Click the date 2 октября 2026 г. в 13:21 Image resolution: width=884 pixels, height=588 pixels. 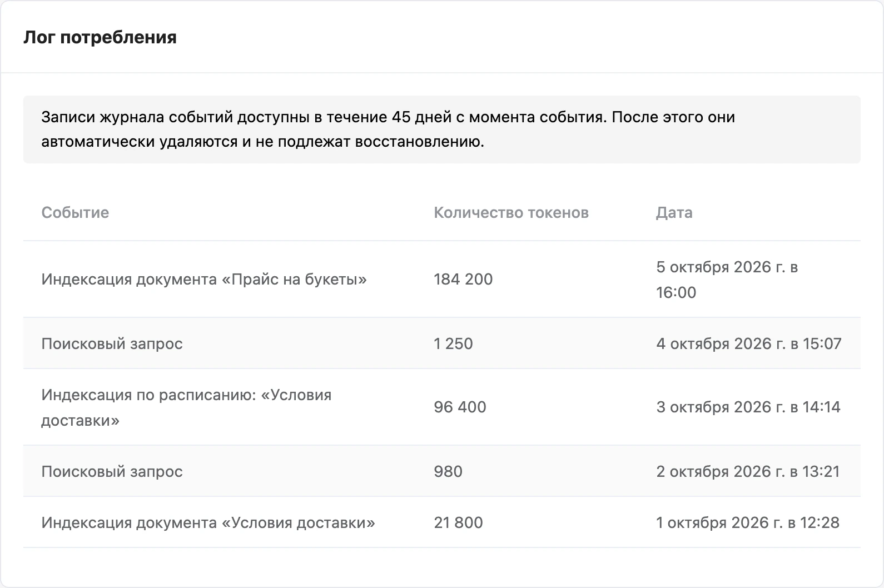coord(748,471)
